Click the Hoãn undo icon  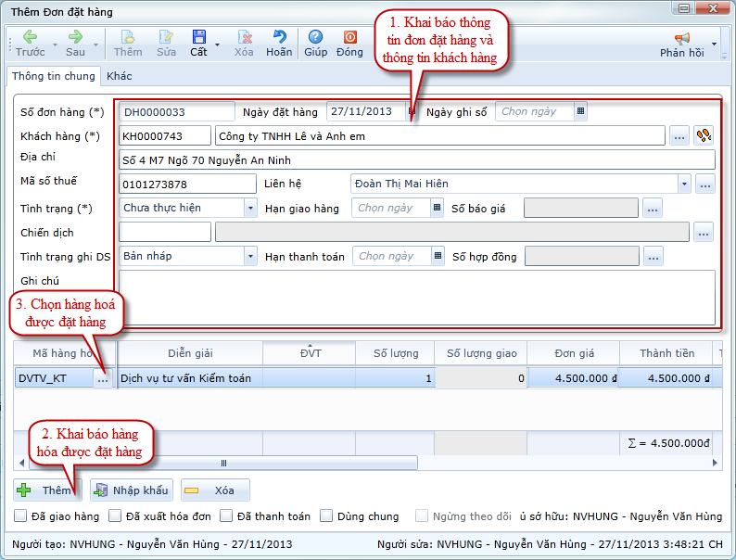(x=279, y=37)
